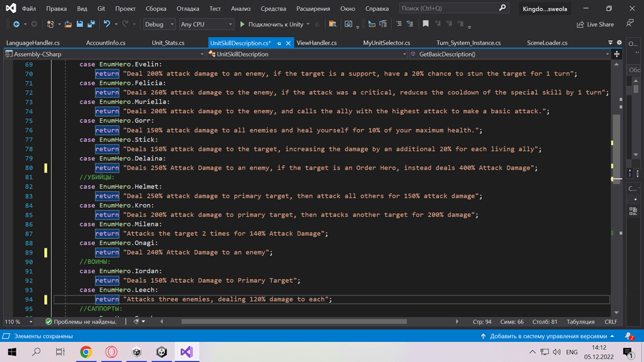This screenshot has height=362, width=644.
Task: Pin the UnitSkillDescription.cs tab
Action: coord(279,43)
